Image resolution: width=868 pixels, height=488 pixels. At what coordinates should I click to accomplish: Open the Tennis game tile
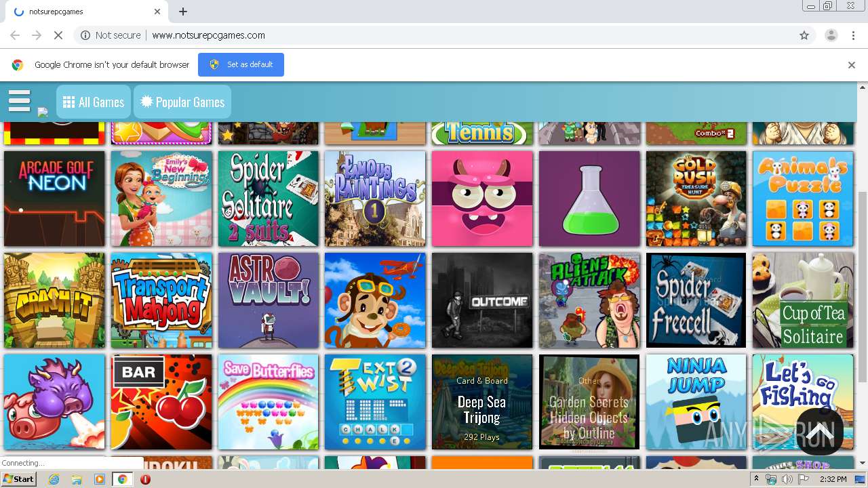pyautogui.click(x=482, y=133)
